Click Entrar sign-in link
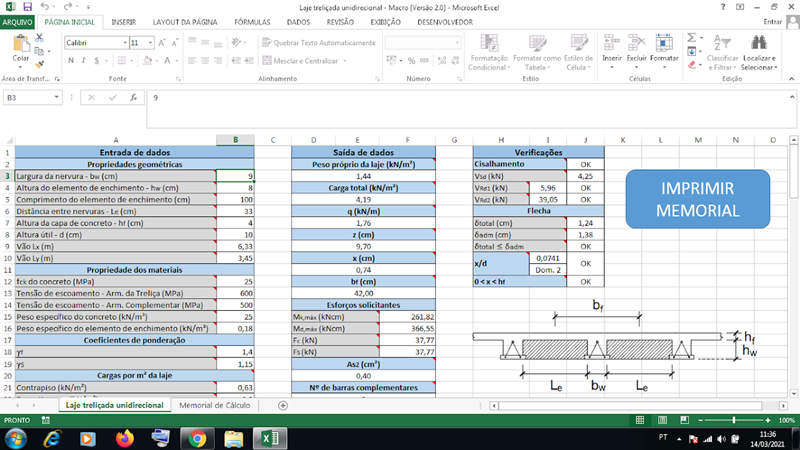Screen dimensions: 800x450 pyautogui.click(x=772, y=22)
